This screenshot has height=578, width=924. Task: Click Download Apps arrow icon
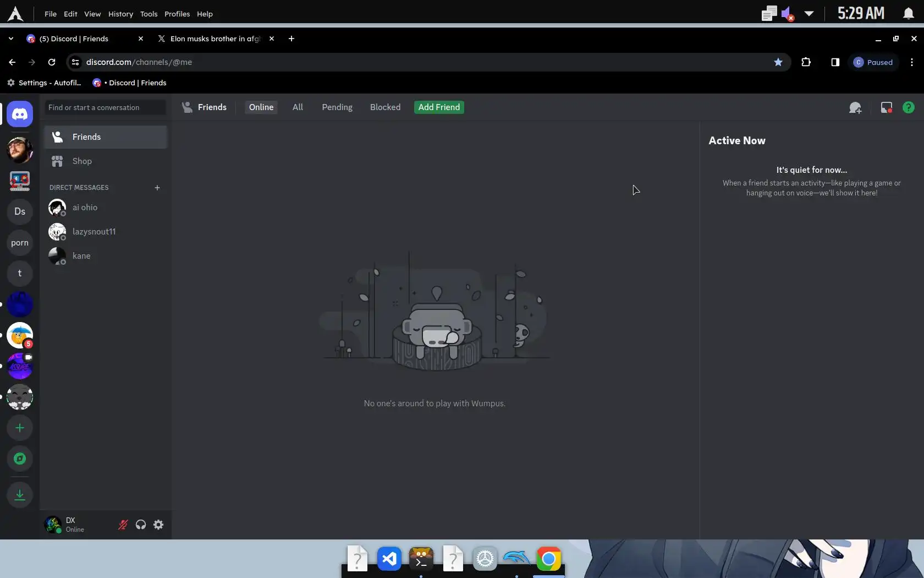[x=20, y=494]
